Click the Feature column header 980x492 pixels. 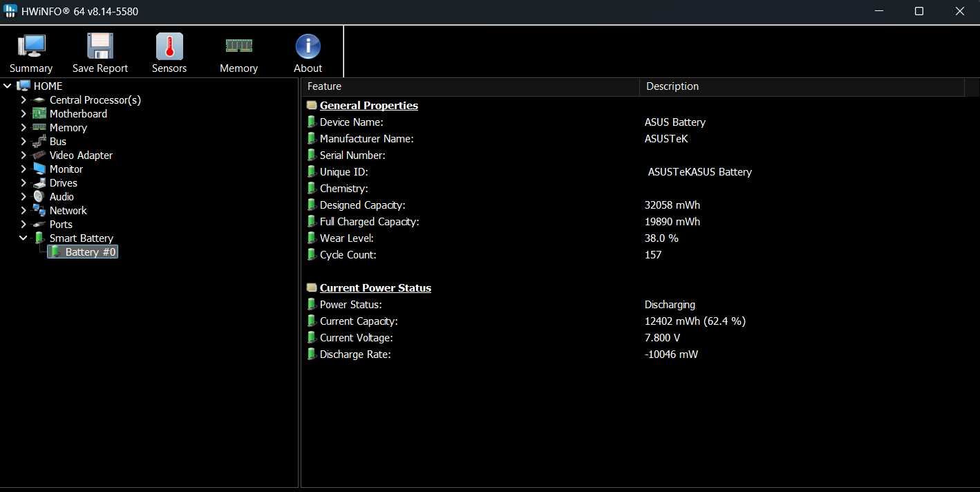point(471,86)
